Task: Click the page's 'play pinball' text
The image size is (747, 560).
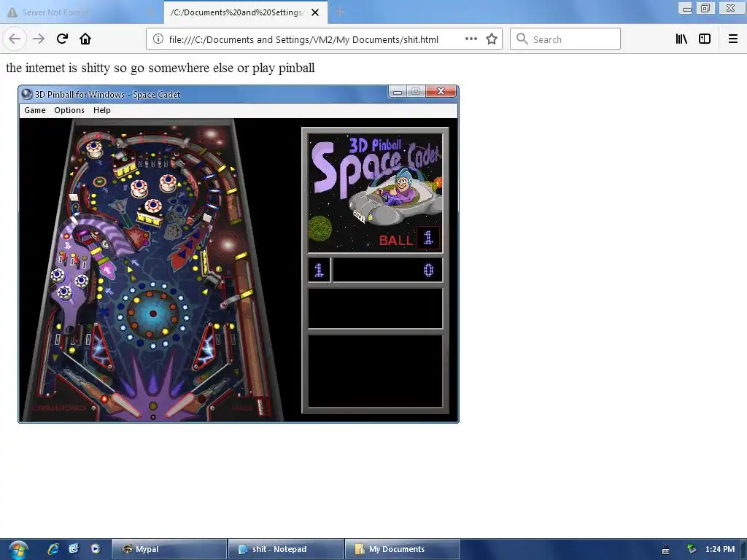Action: [284, 68]
